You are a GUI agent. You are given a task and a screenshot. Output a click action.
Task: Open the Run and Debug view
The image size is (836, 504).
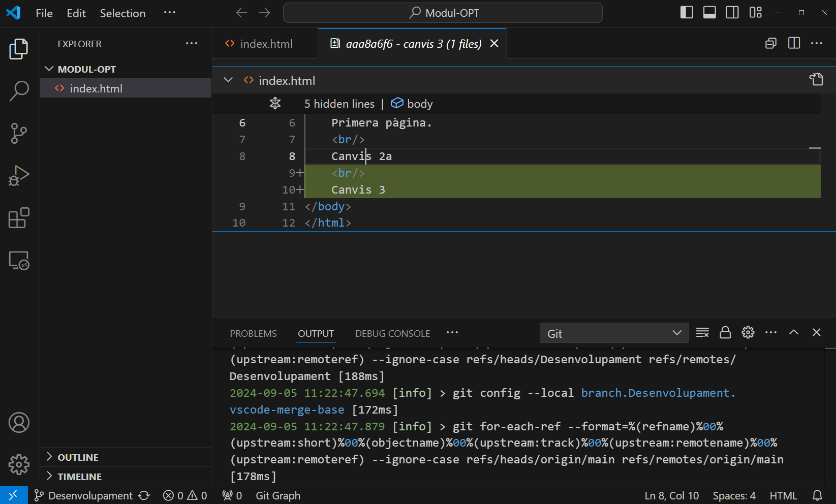tap(19, 176)
